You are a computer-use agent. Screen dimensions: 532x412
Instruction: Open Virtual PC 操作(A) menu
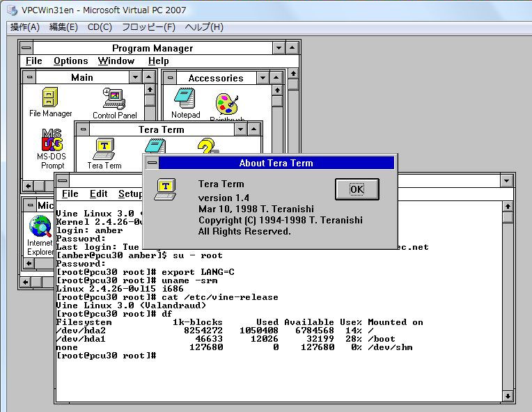point(25,27)
